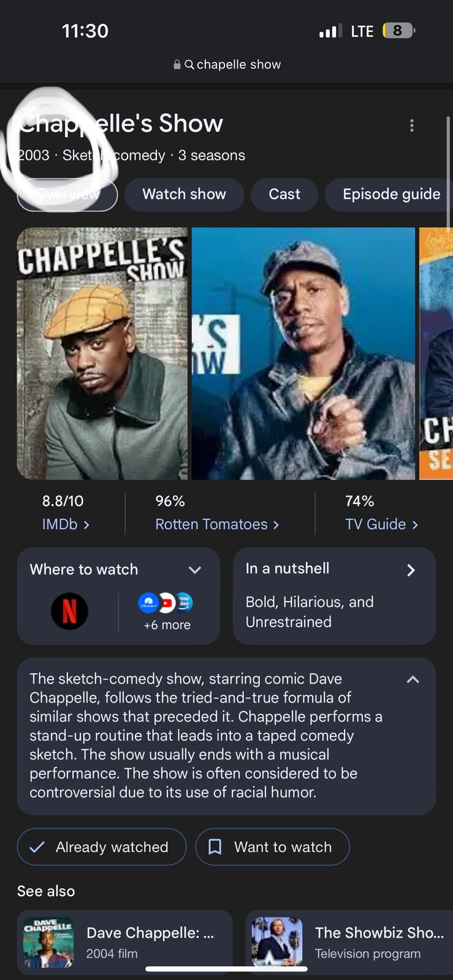
Task: Select the Watch show tab
Action: (184, 194)
